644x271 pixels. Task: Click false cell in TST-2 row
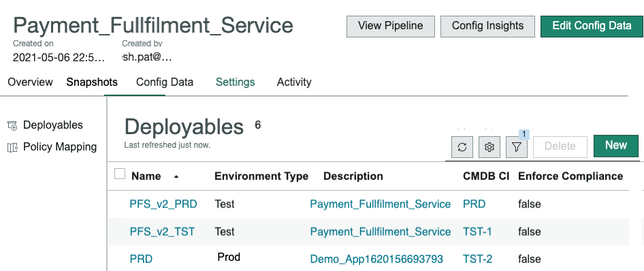[x=530, y=259]
